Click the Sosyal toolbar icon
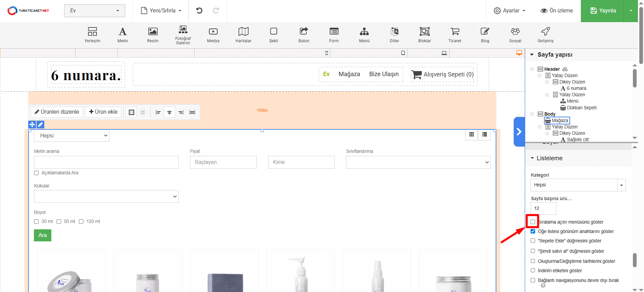644x292 pixels. point(515,35)
